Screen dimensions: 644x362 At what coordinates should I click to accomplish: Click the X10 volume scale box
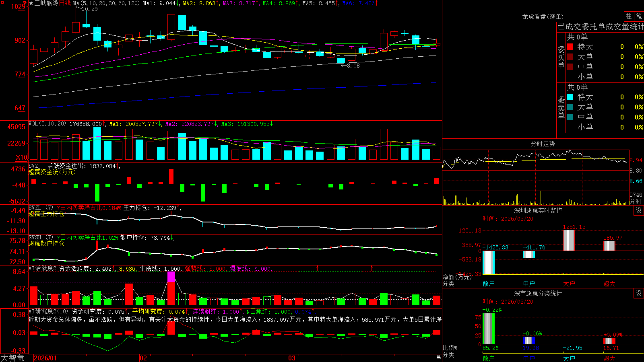[21, 157]
